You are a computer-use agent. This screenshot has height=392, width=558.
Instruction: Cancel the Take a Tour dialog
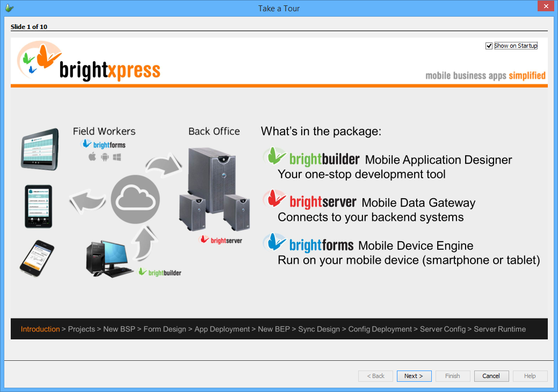pyautogui.click(x=491, y=376)
